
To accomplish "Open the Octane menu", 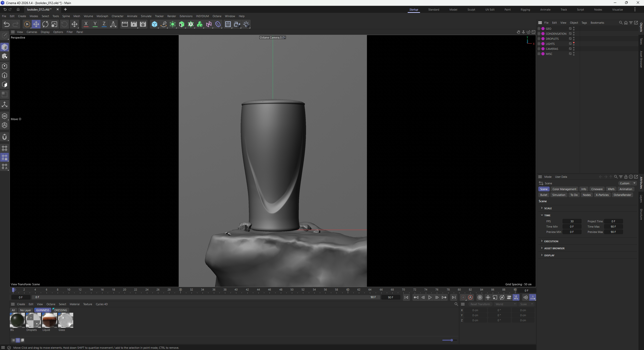I will (217, 16).
